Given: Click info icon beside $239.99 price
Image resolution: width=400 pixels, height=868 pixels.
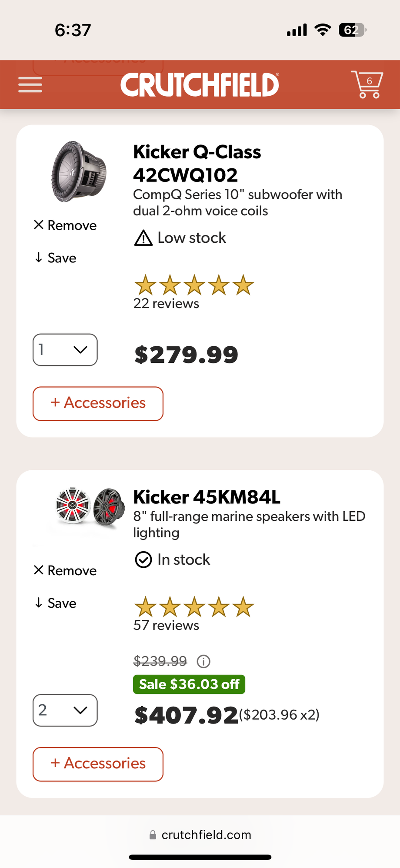Looking at the screenshot, I should point(203,662).
